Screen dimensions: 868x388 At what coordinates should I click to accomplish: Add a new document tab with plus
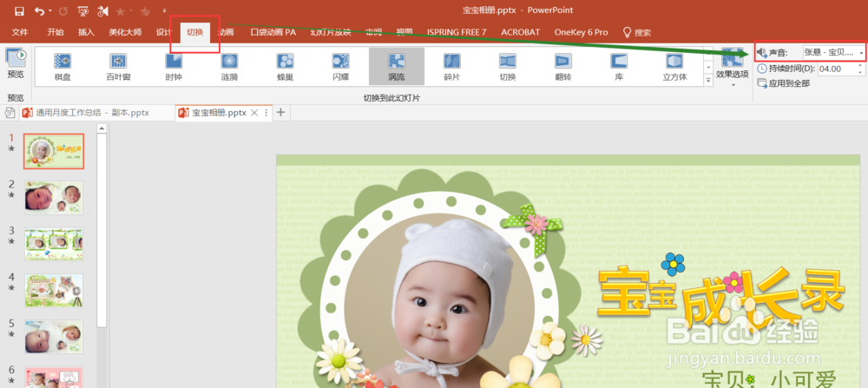(280, 112)
